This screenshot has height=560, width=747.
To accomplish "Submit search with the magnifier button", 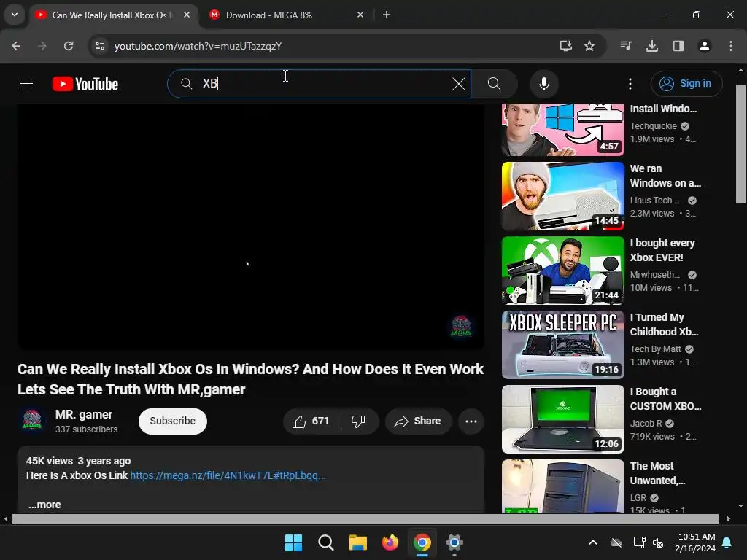I will point(495,84).
